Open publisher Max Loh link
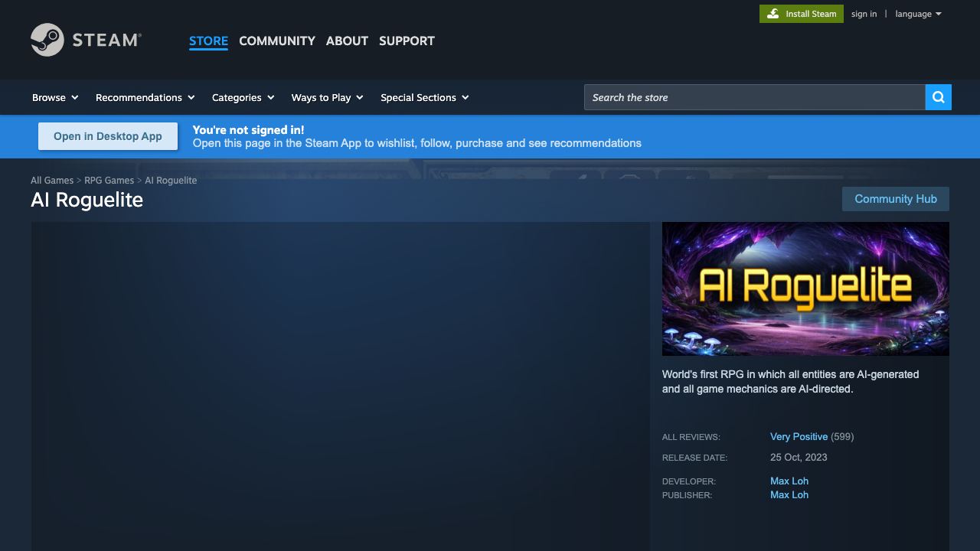This screenshot has width=980, height=551. pyautogui.click(x=789, y=494)
